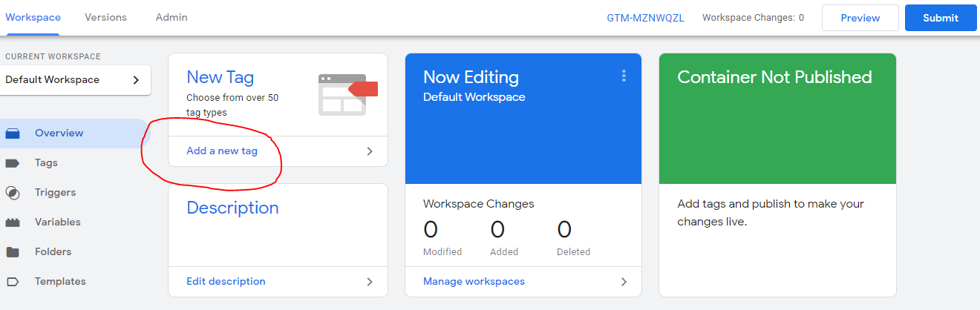This screenshot has width=980, height=310.
Task: Click the Submit button
Action: (x=941, y=18)
